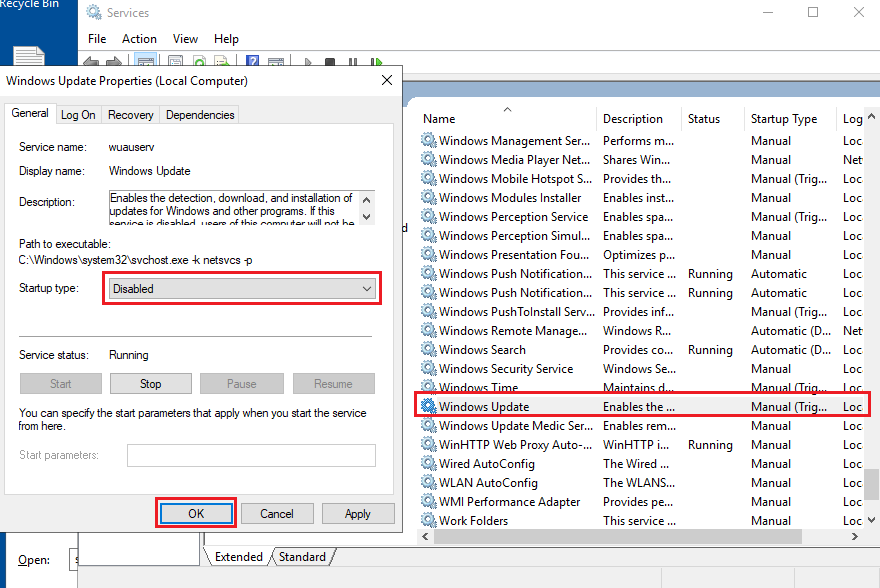This screenshot has height=588, width=880.
Task: Sort by the Status column header
Action: point(712,118)
